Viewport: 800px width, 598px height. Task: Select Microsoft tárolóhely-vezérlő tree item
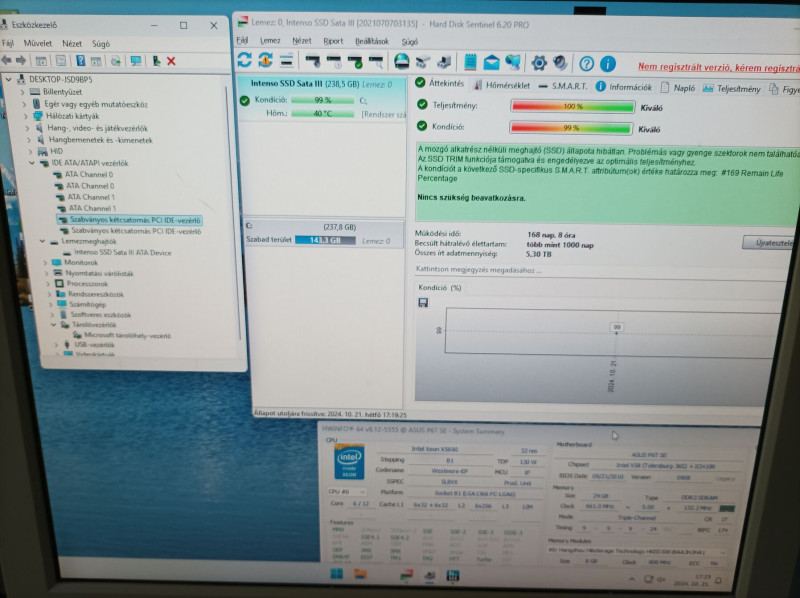pyautogui.click(x=122, y=336)
